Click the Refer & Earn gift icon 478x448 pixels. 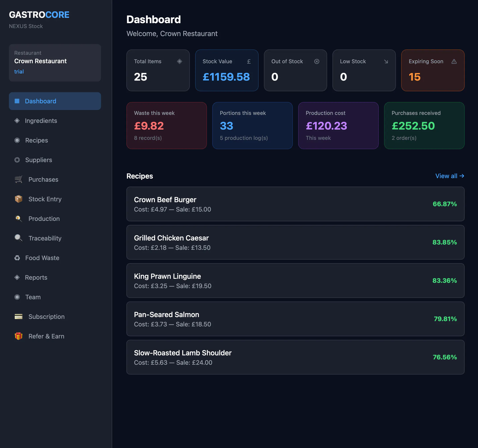(18, 336)
